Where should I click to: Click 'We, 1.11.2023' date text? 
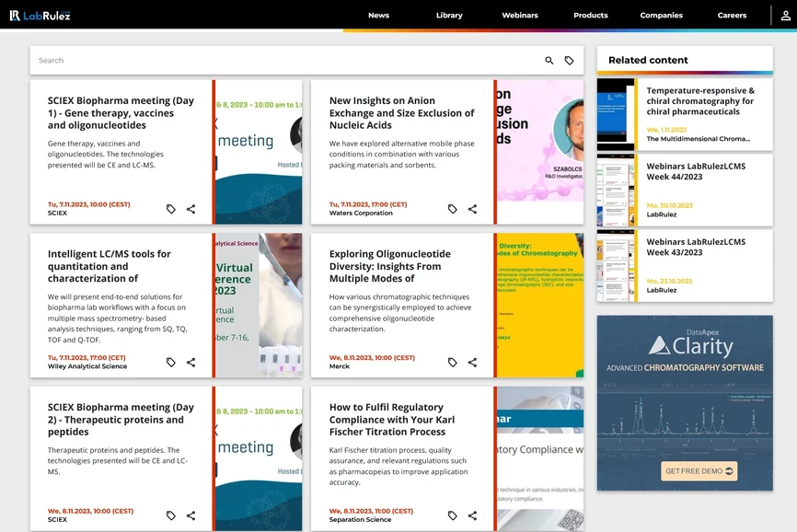pos(666,130)
